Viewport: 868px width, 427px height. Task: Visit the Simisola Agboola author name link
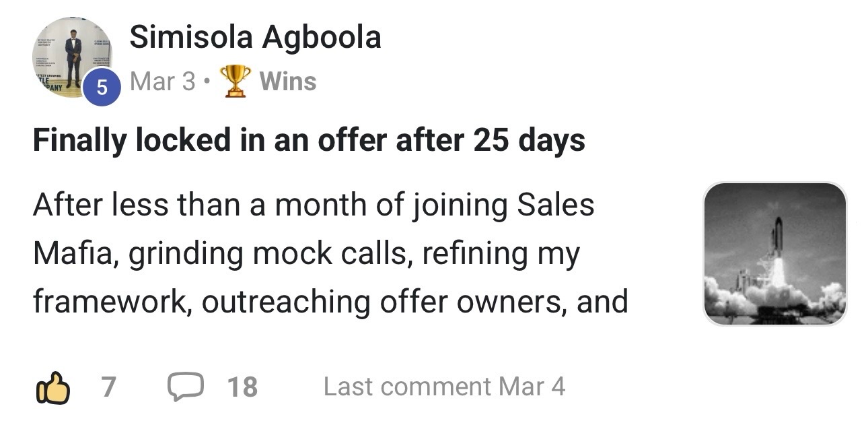(255, 37)
